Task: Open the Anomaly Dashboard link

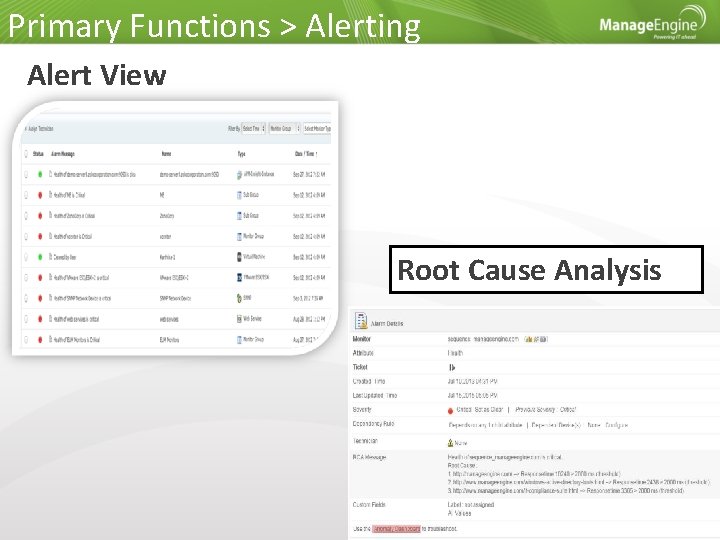Action: pyautogui.click(x=396, y=529)
